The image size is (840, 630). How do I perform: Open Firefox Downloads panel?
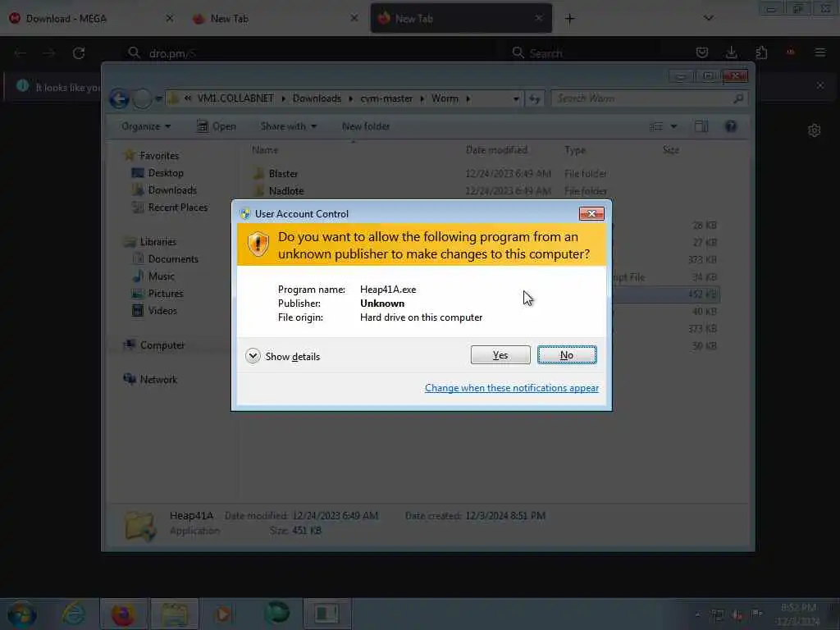[731, 52]
